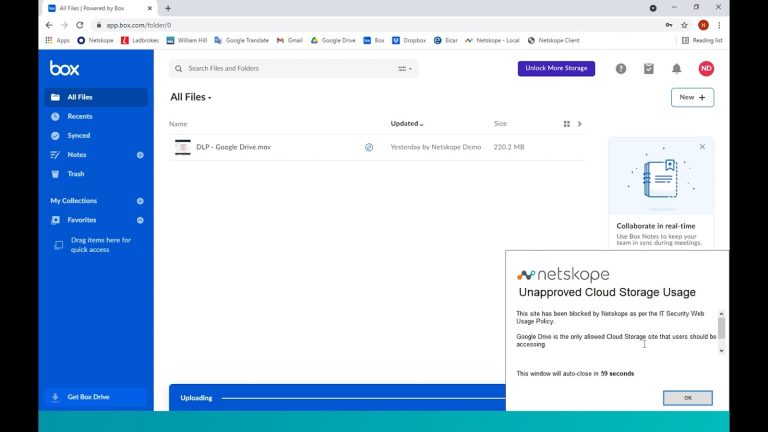
Task: Bookmark this page with star icon
Action: (x=684, y=25)
